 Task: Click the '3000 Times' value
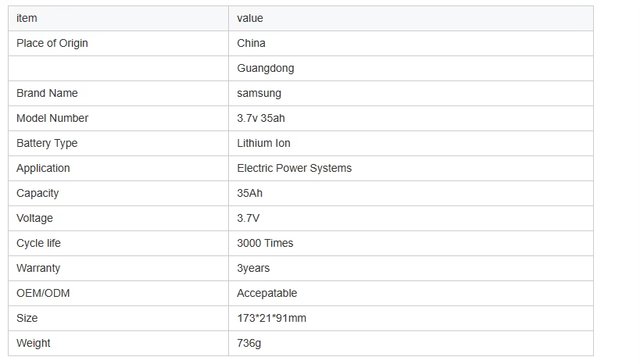click(266, 243)
